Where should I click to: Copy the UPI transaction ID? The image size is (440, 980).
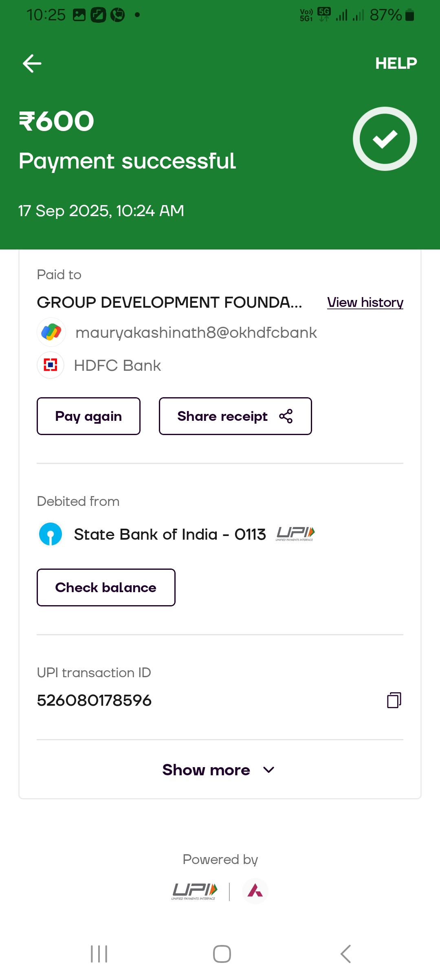pyautogui.click(x=394, y=700)
